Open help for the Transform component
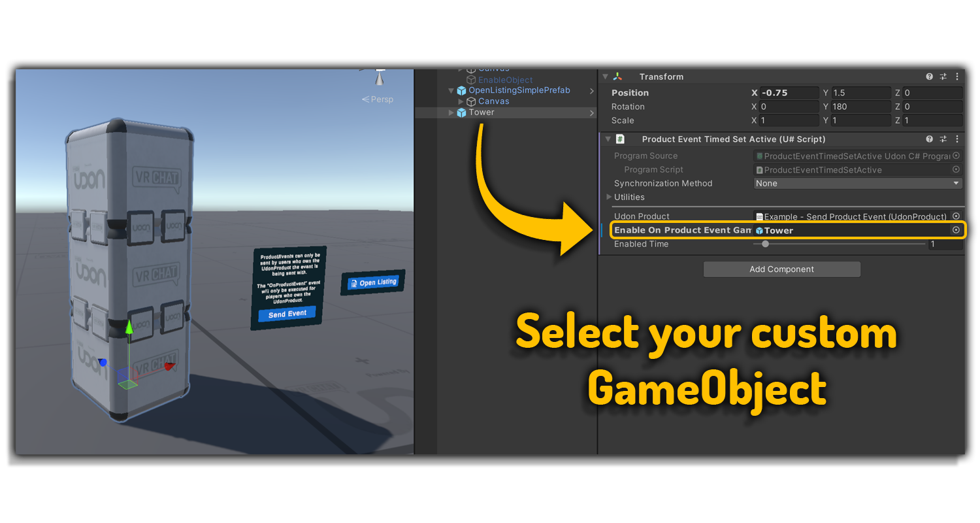 (x=930, y=76)
